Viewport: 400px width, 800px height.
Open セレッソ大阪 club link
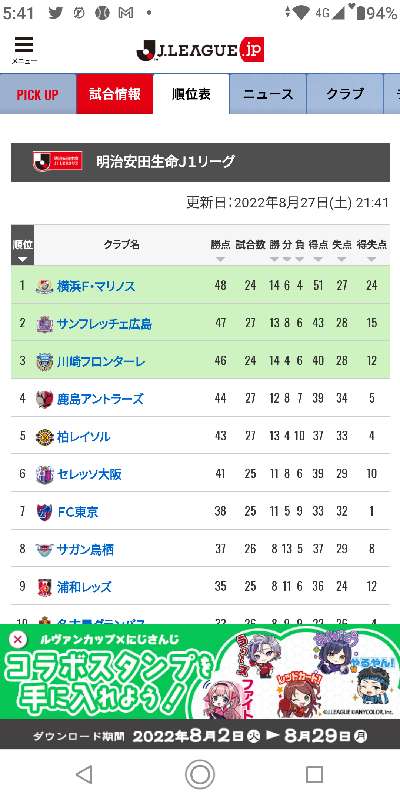point(89,474)
